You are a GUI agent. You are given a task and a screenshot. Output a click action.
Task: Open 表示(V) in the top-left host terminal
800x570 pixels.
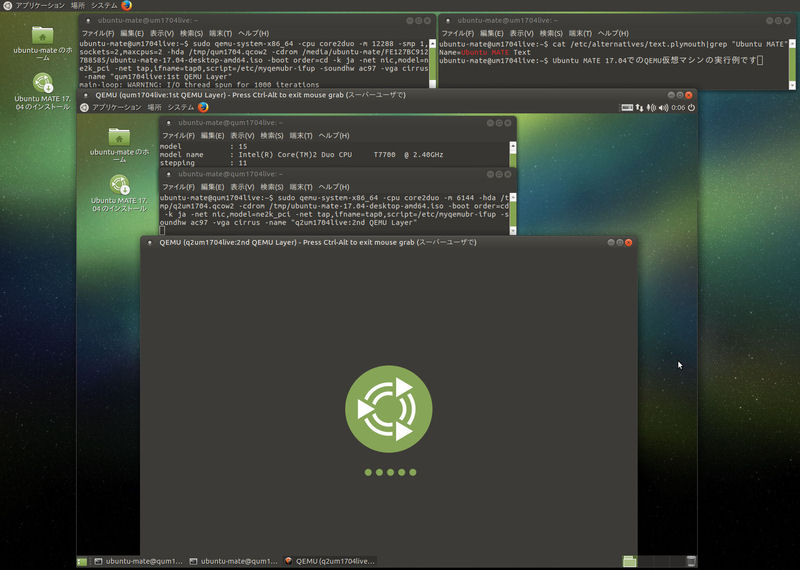(162, 33)
